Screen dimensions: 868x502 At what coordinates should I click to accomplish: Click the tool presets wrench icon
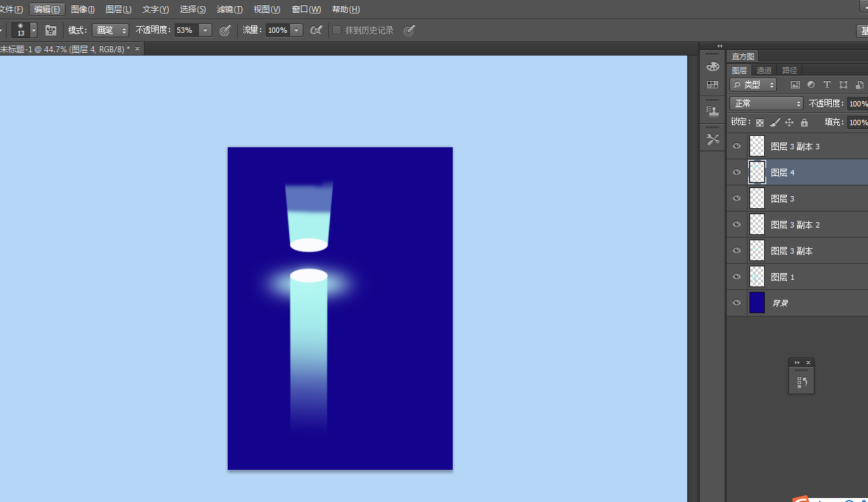click(713, 139)
